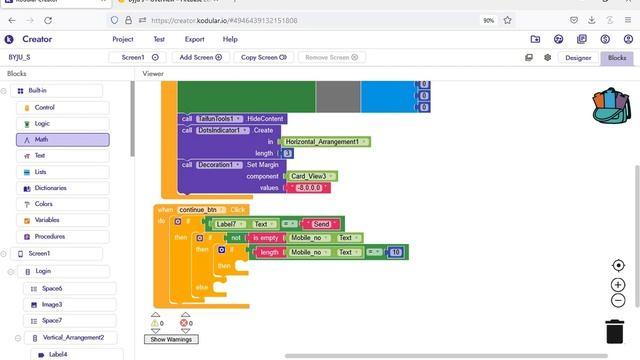Reload the browser page
This screenshot has width=640, height=360.
pyautogui.click(x=48, y=20)
